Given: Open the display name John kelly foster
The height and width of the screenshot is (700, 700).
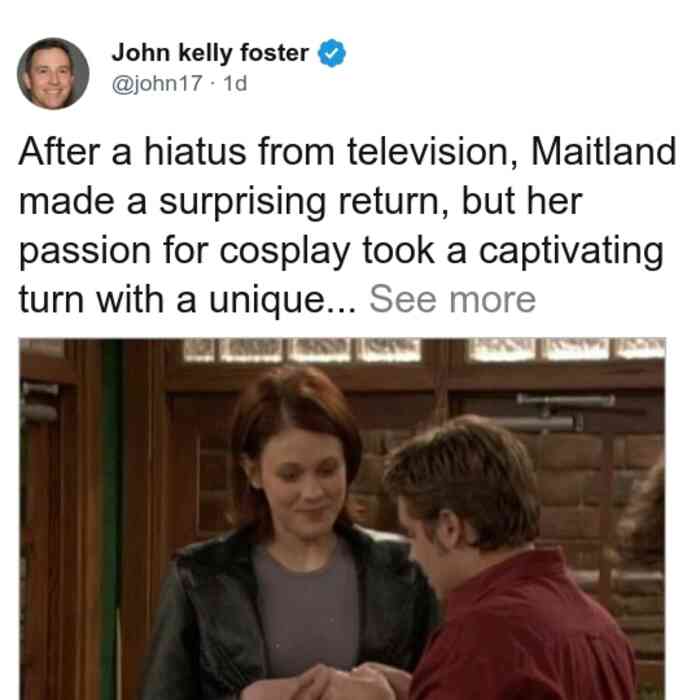Looking at the screenshot, I should [210, 53].
